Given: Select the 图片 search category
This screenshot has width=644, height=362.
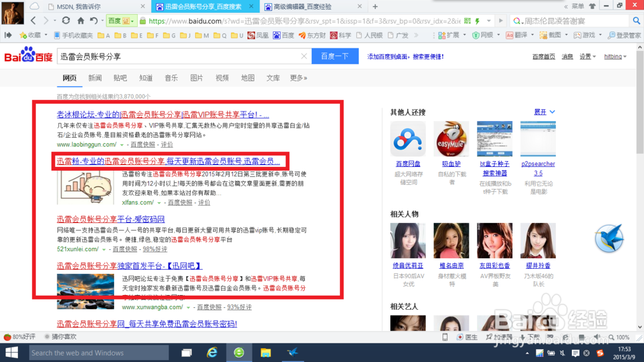Looking at the screenshot, I should (x=196, y=78).
